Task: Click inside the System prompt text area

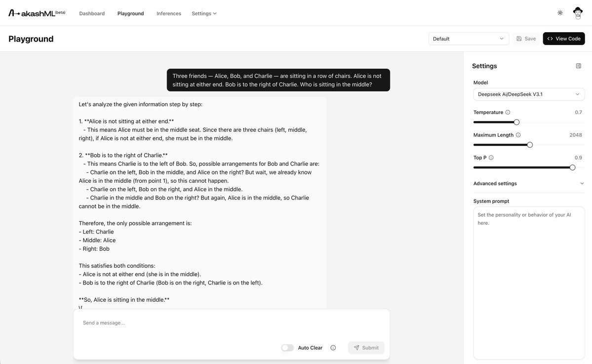Action: pyautogui.click(x=529, y=283)
